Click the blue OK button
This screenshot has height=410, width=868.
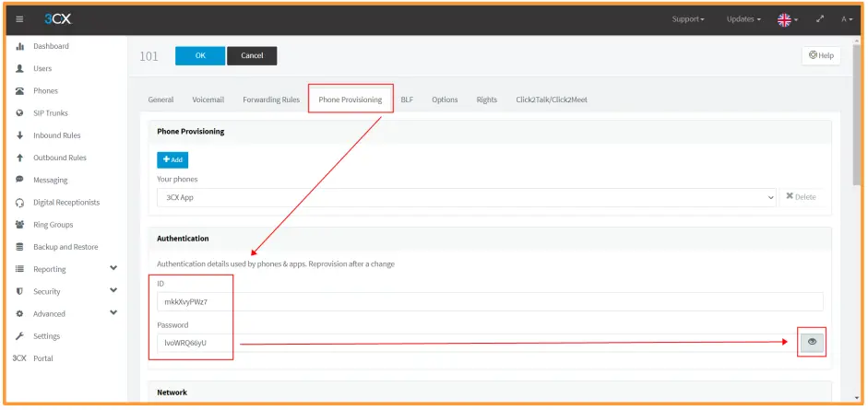pos(200,56)
